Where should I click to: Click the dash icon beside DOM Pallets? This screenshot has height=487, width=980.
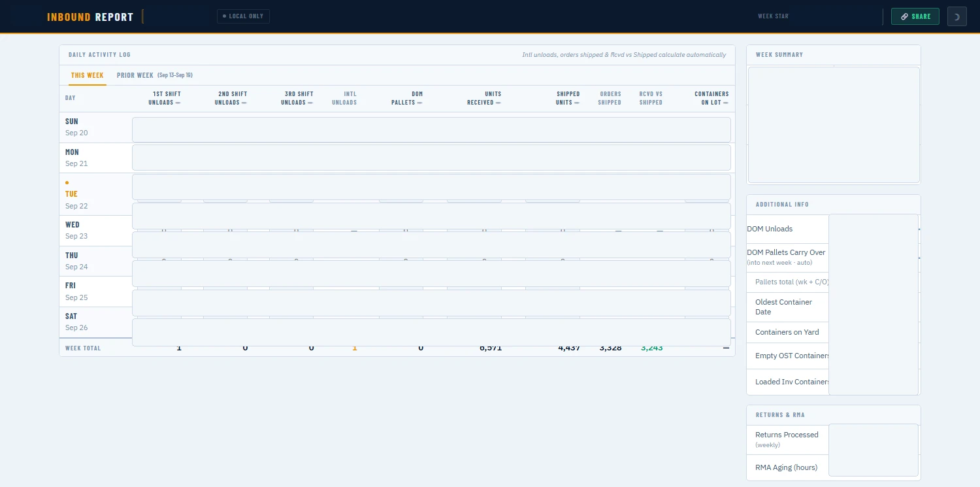pos(419,103)
